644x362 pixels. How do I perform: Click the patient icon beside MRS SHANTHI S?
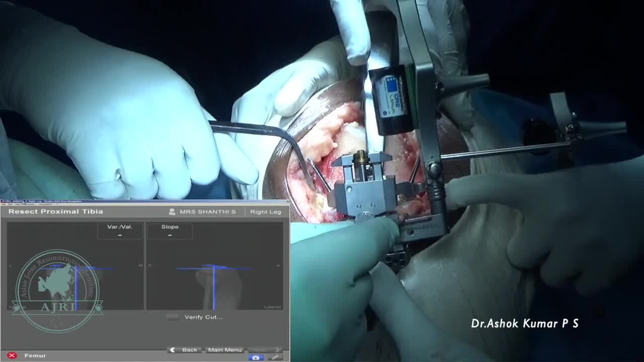coord(172,212)
